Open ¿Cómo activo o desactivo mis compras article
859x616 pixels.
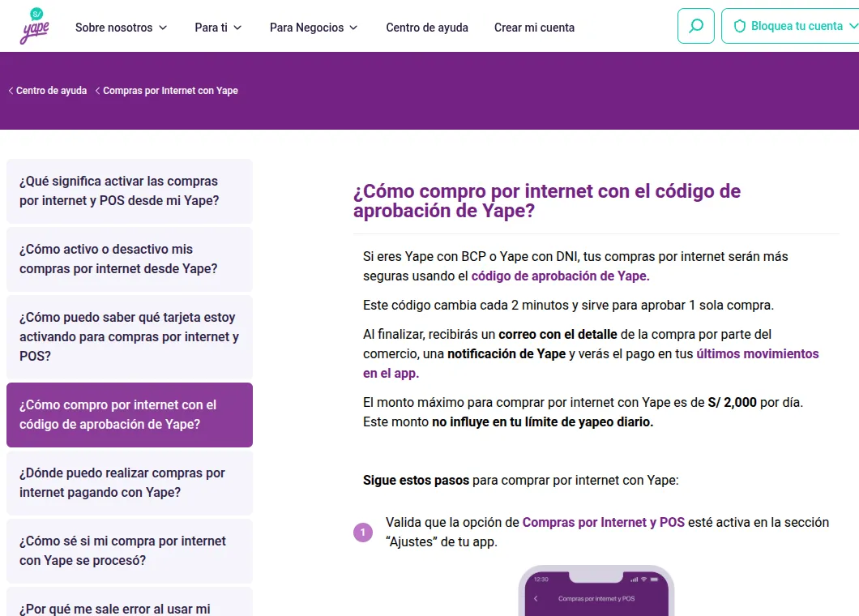click(x=130, y=259)
